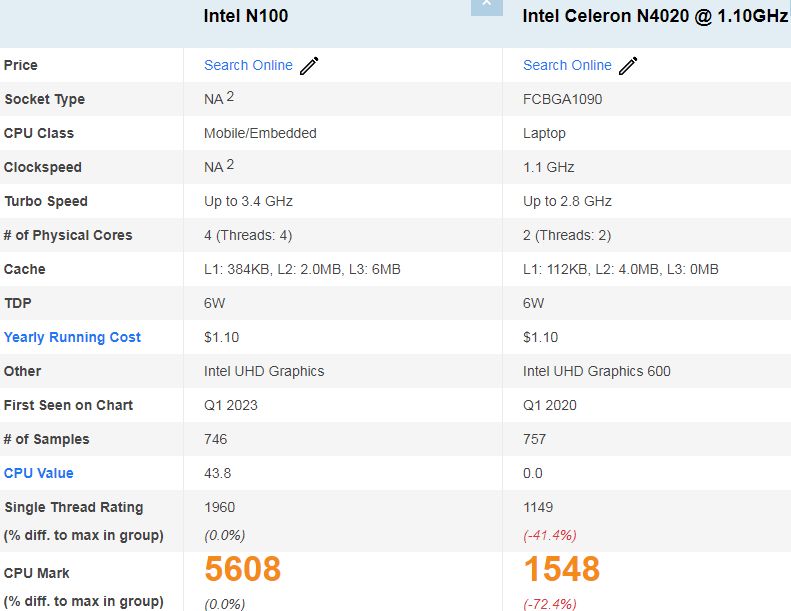Click the 43.8 CPU value
This screenshot has width=791, height=611.
click(x=217, y=473)
